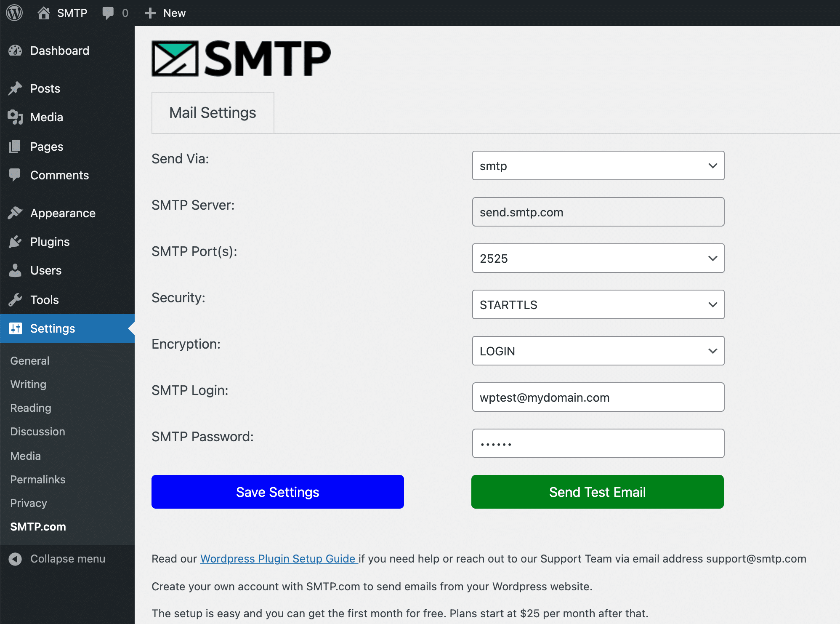Image resolution: width=840 pixels, height=624 pixels.
Task: Open Discussion settings submenu
Action: pyautogui.click(x=37, y=432)
